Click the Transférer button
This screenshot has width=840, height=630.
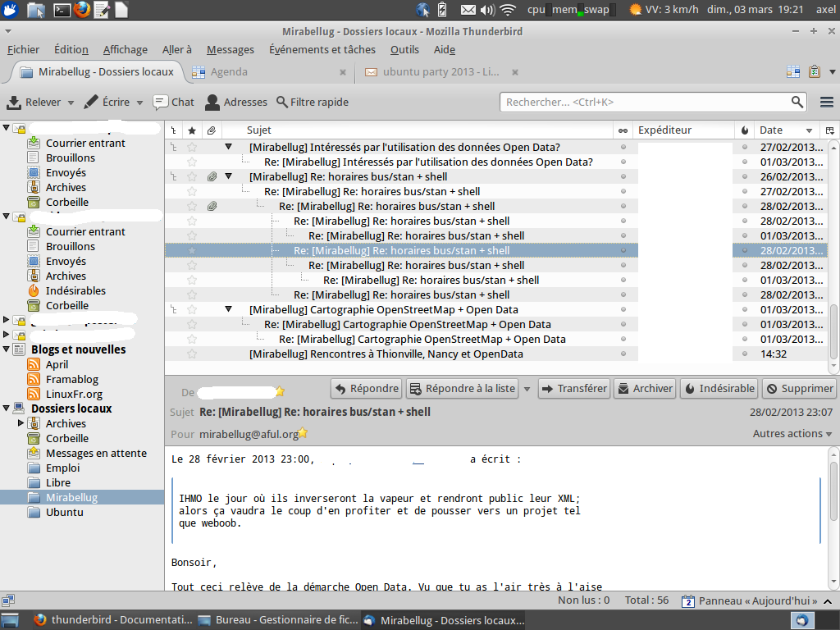pyautogui.click(x=574, y=388)
